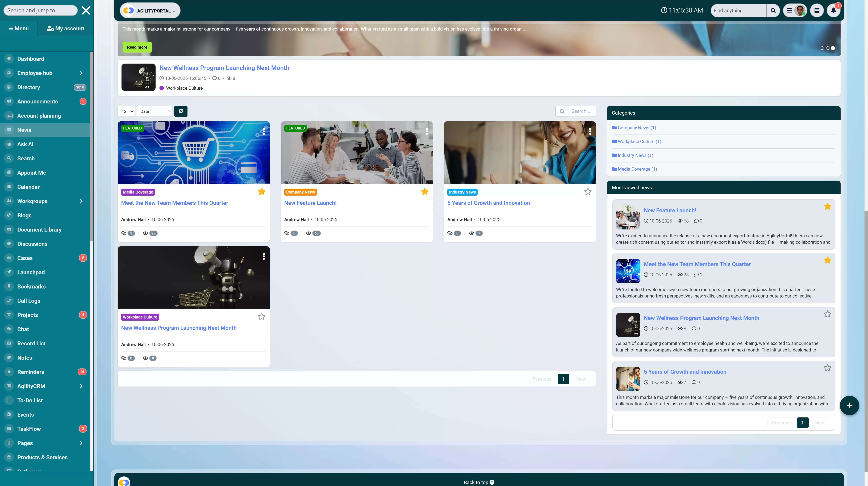The width and height of the screenshot is (868, 486).
Task: Click the Read more button
Action: tap(137, 47)
